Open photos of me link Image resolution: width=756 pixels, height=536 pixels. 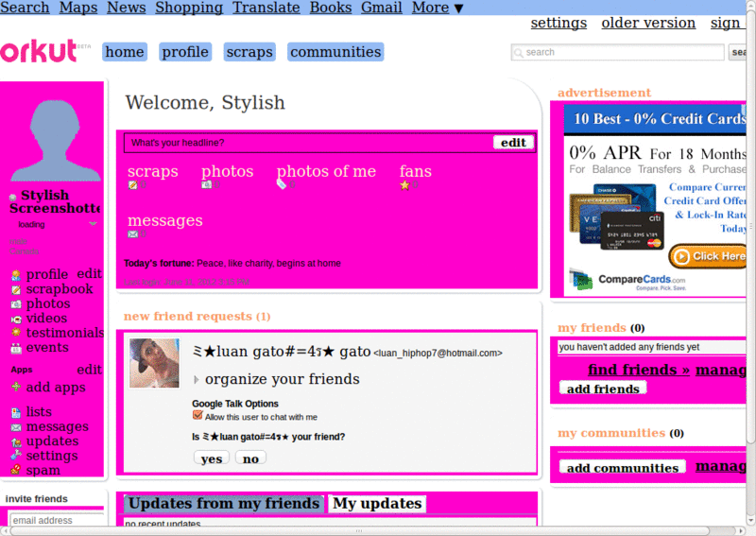click(326, 171)
